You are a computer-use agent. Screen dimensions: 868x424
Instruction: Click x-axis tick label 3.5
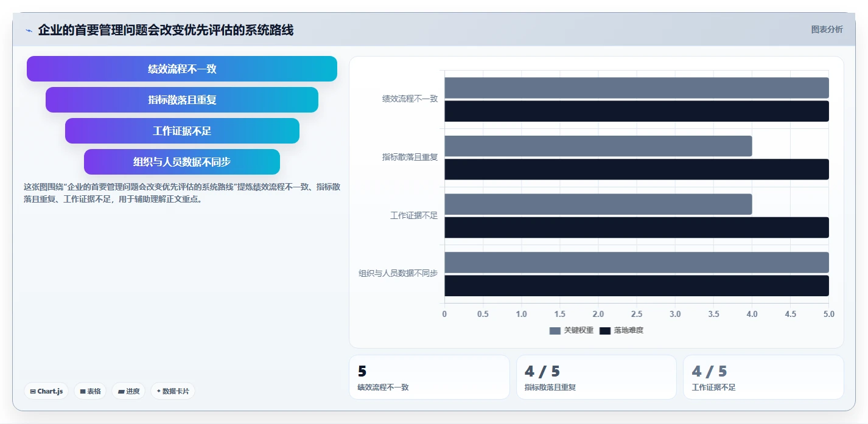click(713, 314)
